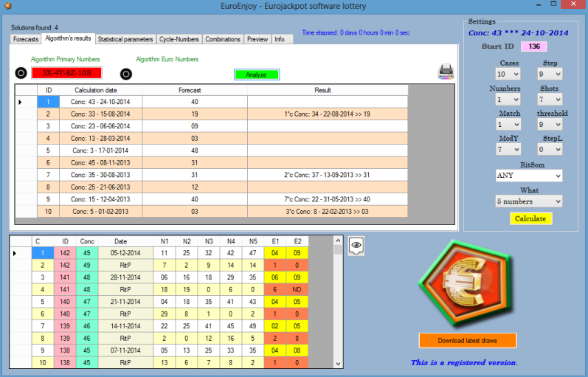
Task: Click the Start ID input field
Action: (x=534, y=46)
